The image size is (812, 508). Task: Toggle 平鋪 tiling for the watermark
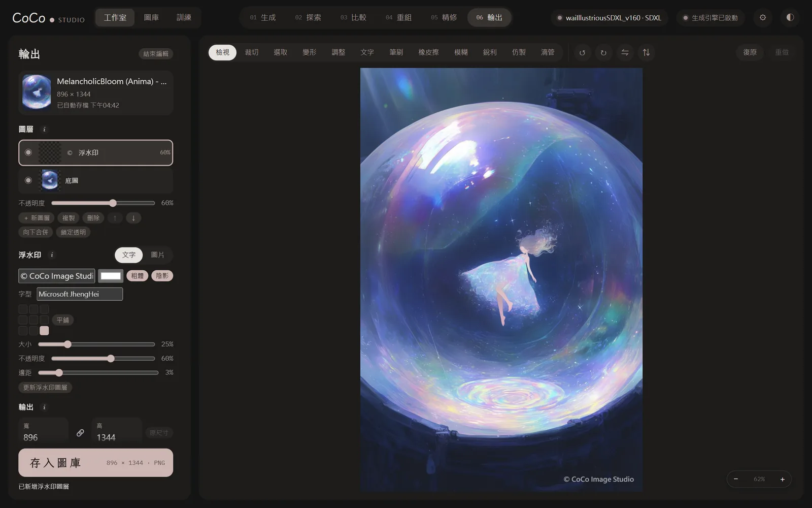(63, 320)
